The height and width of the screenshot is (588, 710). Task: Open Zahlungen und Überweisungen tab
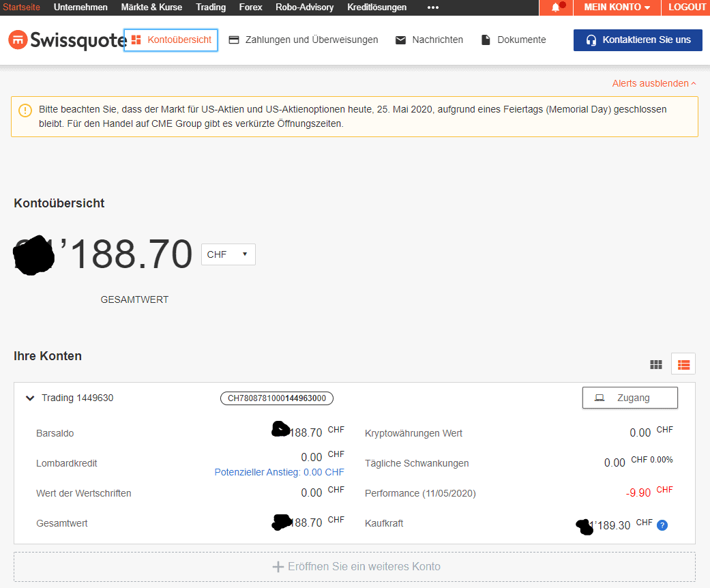click(303, 40)
